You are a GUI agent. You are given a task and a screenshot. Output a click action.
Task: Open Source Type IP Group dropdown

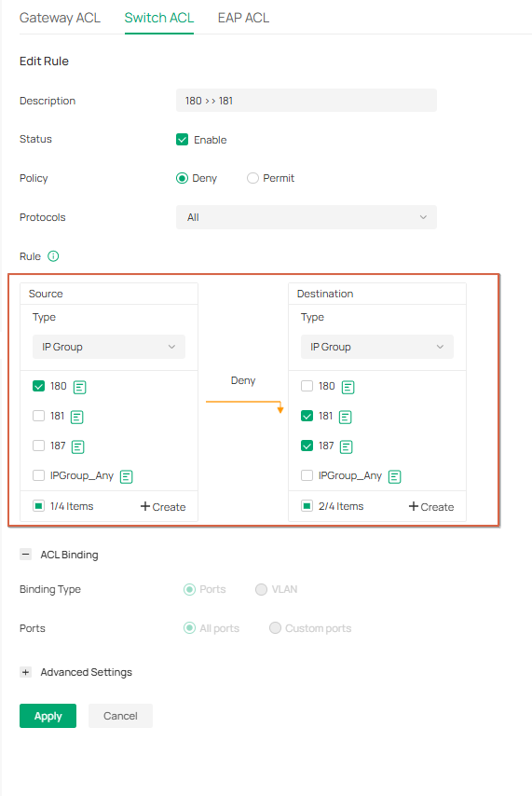coord(109,348)
